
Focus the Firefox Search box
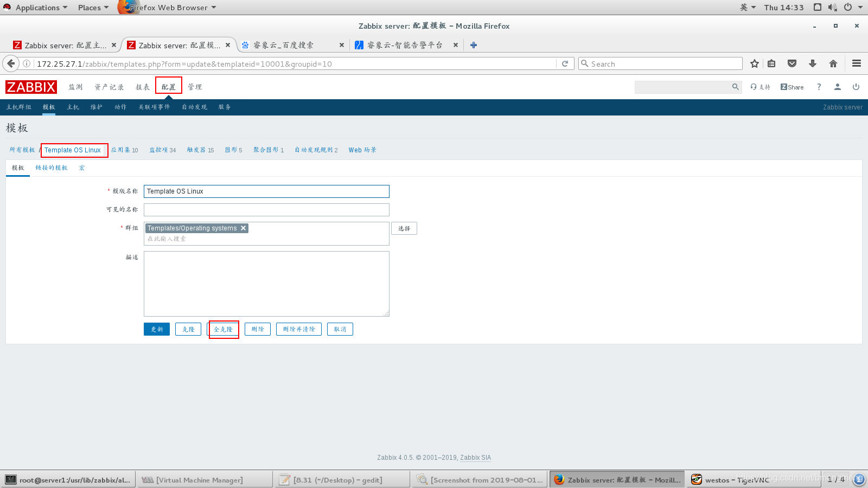[x=660, y=63]
